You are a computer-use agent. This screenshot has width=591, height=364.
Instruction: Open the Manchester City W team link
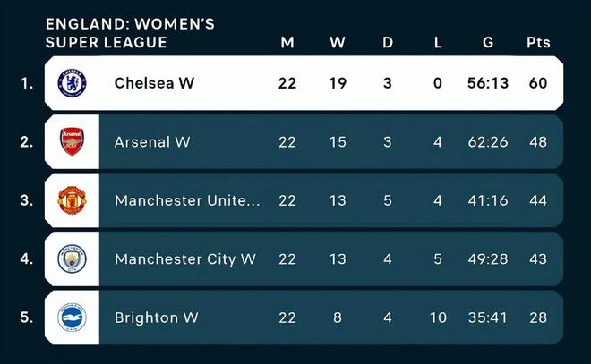(184, 258)
